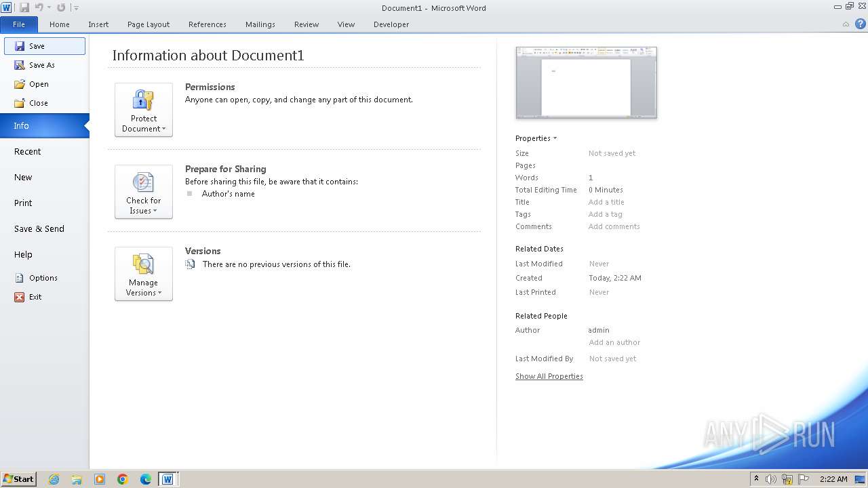
Task: Switch to the Developer ribbon tab
Action: (x=391, y=24)
